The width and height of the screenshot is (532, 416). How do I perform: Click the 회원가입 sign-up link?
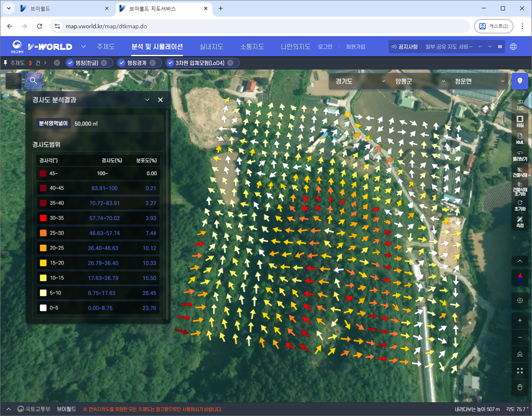pos(355,47)
